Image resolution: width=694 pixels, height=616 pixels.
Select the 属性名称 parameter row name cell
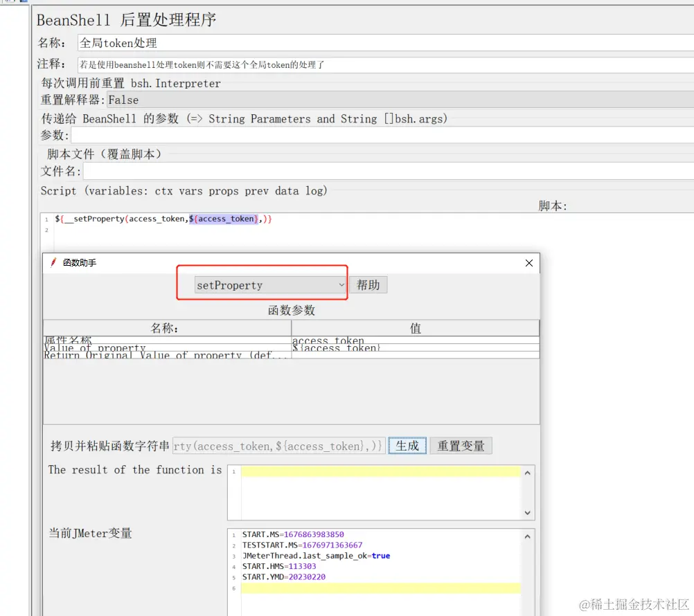pyautogui.click(x=167, y=340)
